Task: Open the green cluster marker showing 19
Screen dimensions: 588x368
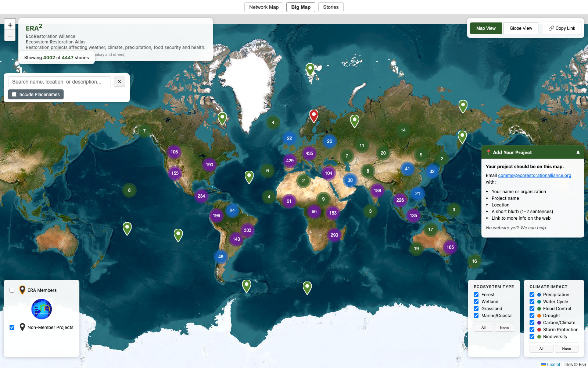Action: 416,249
